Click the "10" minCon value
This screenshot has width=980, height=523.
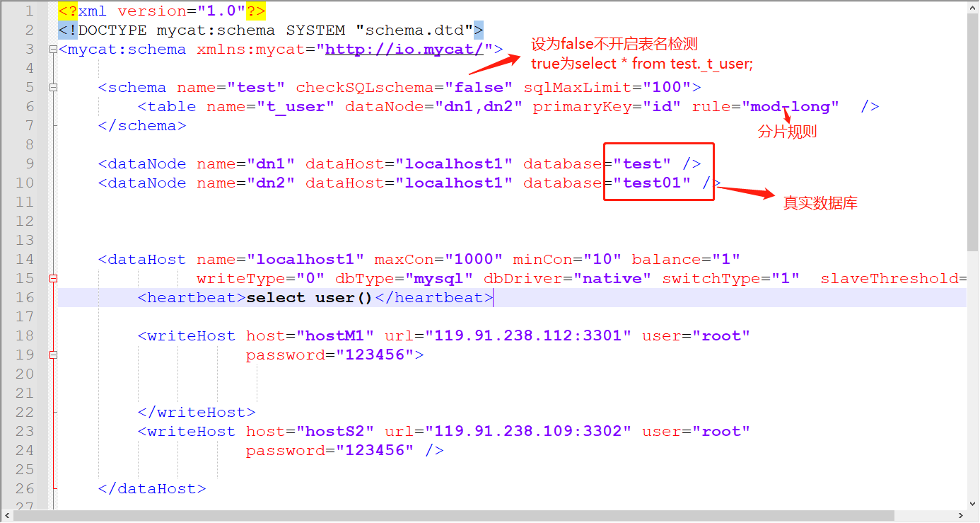(602, 260)
